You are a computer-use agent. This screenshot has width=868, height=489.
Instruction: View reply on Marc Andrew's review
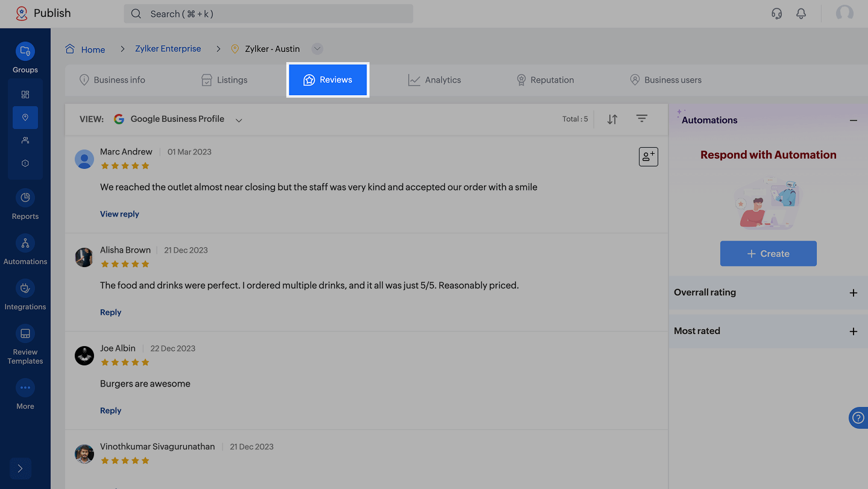(x=119, y=214)
